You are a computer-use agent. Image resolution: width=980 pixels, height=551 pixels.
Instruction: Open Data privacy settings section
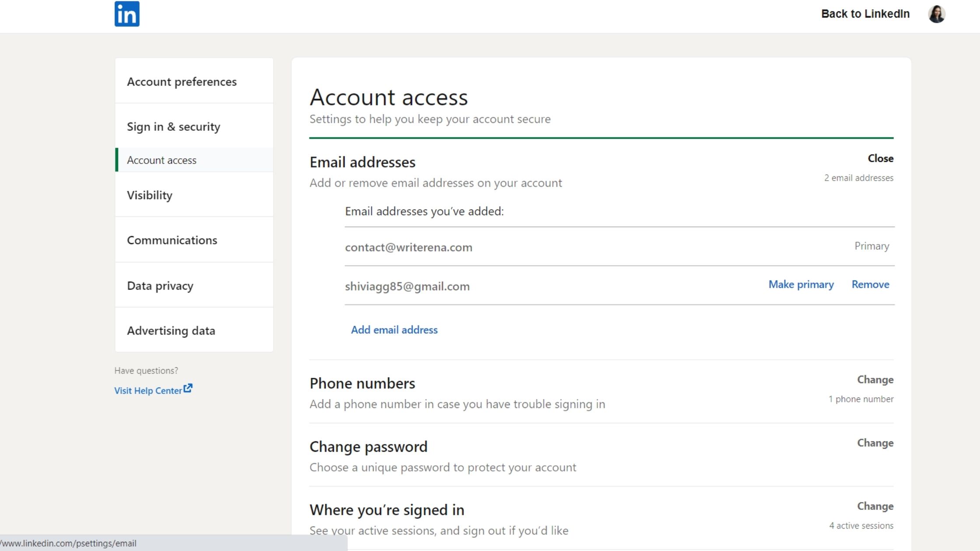160,285
